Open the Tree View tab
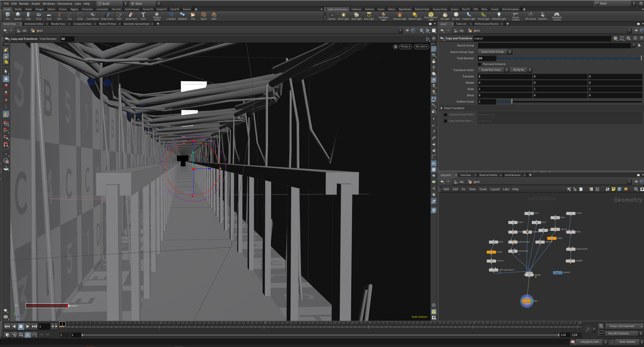Image resolution: width=644 pixels, height=347 pixels. tap(465, 175)
